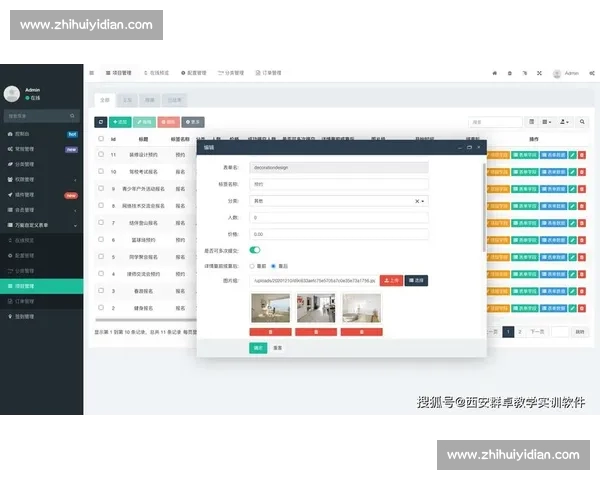Click the fullscreen icon in top bar
600x480 pixels.
tap(539, 73)
